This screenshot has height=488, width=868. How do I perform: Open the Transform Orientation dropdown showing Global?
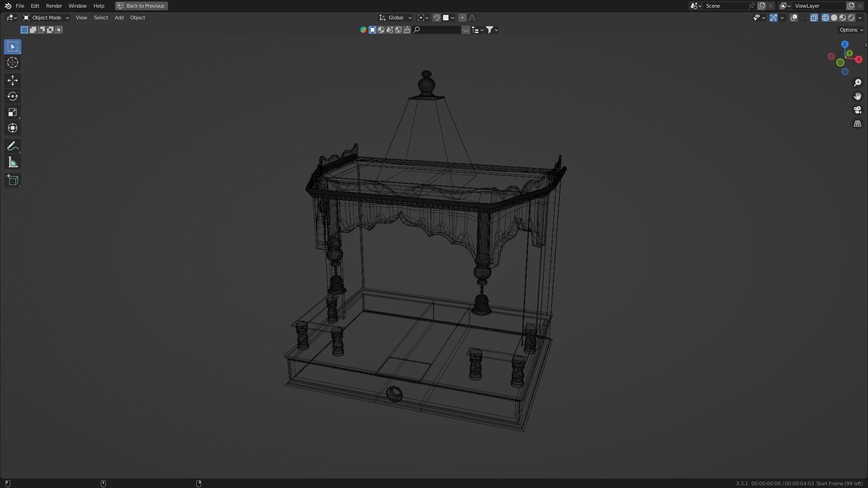pos(395,18)
